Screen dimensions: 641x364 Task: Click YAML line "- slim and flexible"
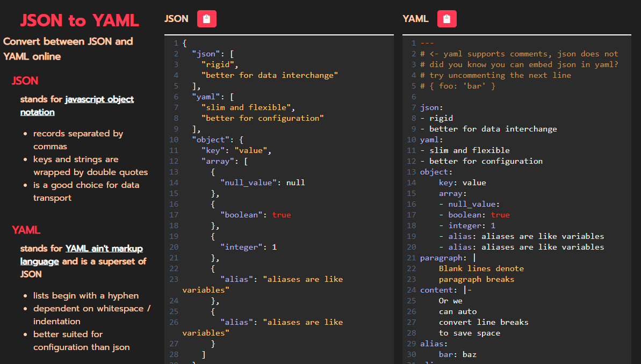[x=465, y=150]
